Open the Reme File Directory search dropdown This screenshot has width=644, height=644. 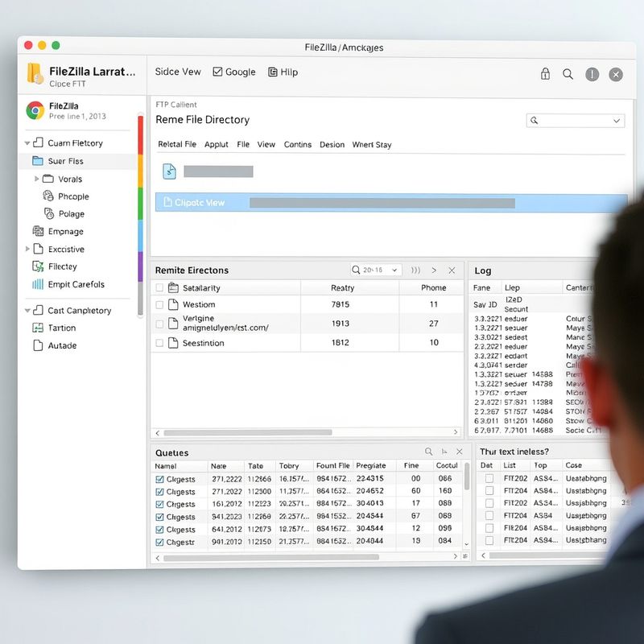[617, 121]
